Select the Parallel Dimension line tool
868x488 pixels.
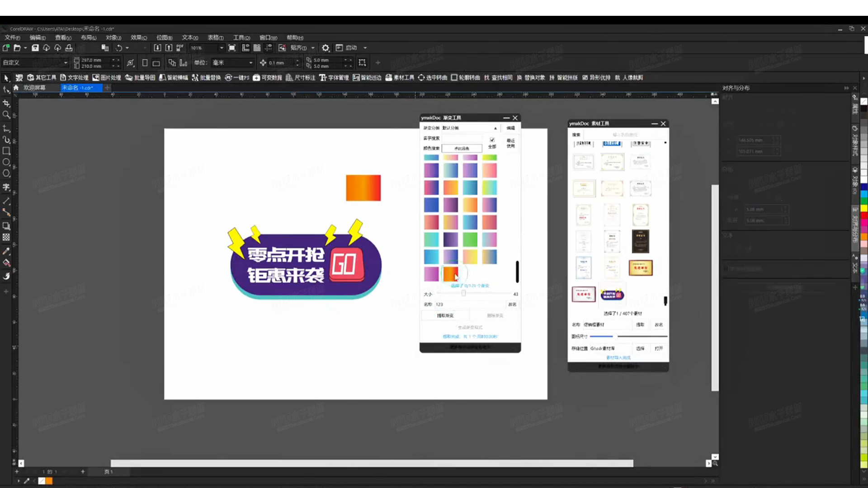pos(6,201)
